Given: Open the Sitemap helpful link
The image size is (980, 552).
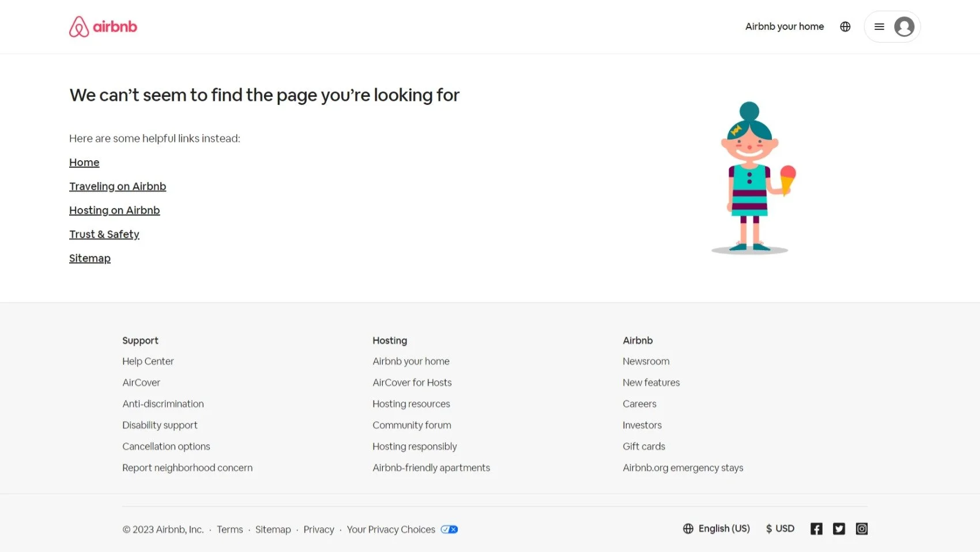Looking at the screenshot, I should (90, 258).
